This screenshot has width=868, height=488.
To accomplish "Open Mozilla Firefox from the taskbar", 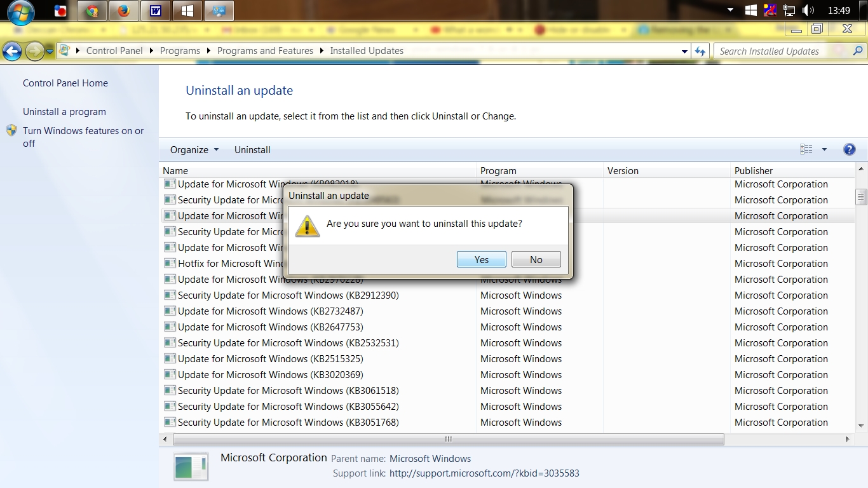I will pos(123,10).
